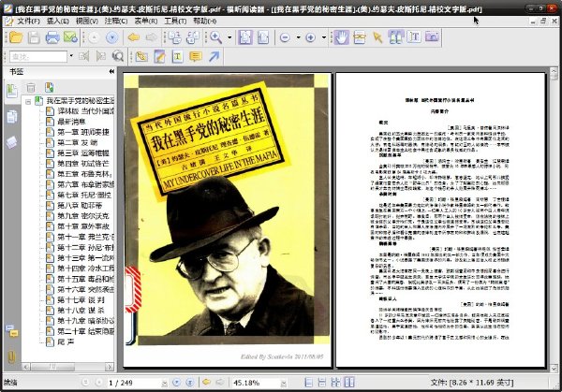Click in the find text input box
Screen dimensions: 562x392
(x=38, y=56)
